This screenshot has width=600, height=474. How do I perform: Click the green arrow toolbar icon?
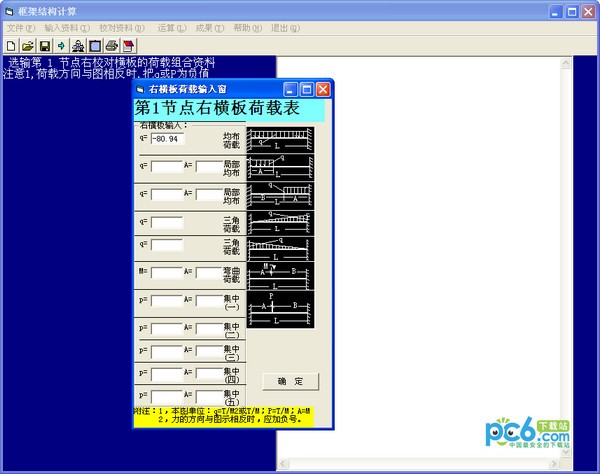[x=61, y=45]
